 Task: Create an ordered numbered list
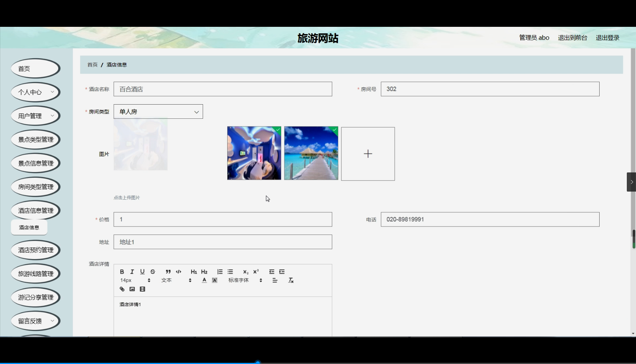(220, 272)
